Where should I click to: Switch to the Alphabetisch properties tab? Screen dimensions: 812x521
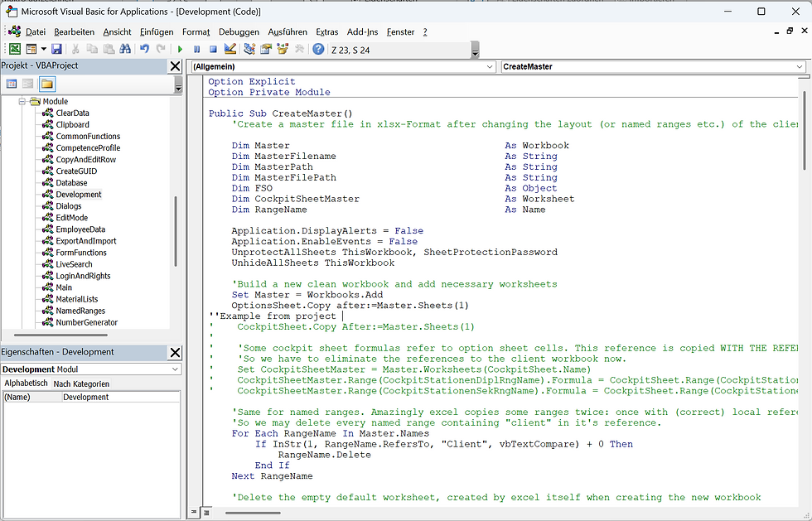(x=26, y=384)
